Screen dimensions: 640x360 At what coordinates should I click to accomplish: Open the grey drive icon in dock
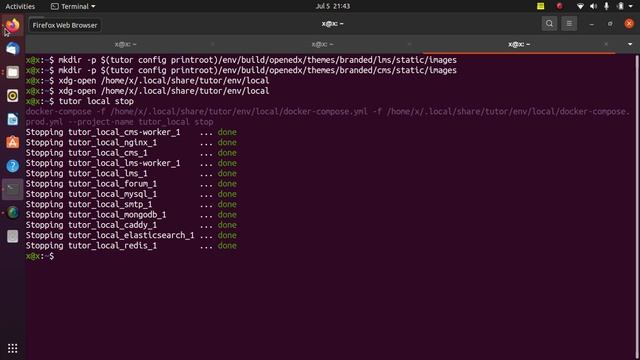coord(13,236)
